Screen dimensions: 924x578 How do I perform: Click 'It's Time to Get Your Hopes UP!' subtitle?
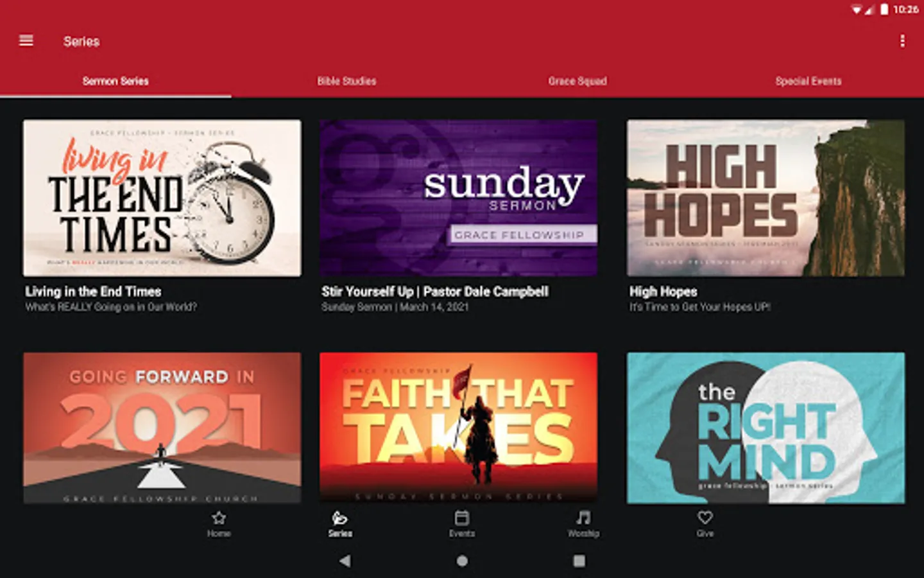[700, 307]
